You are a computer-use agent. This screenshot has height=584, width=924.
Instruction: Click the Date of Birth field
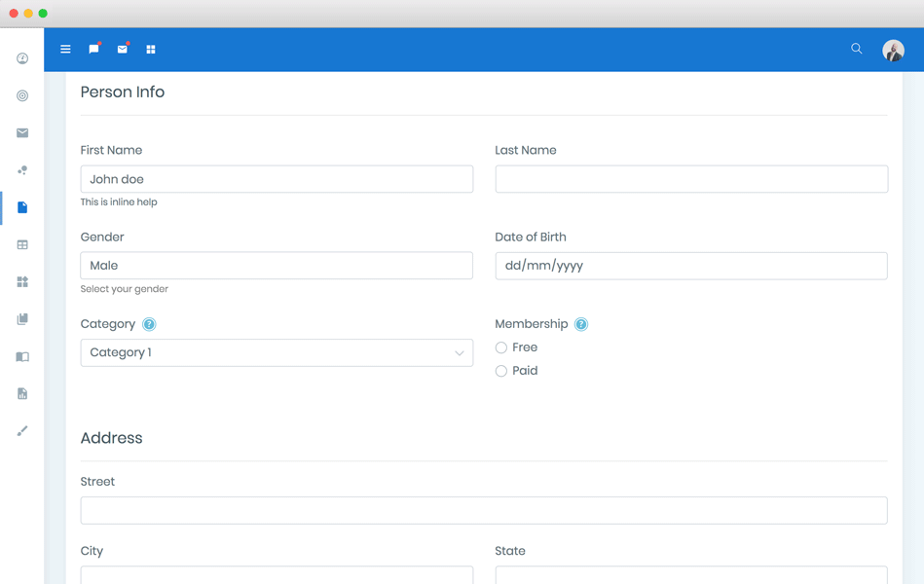pyautogui.click(x=690, y=266)
